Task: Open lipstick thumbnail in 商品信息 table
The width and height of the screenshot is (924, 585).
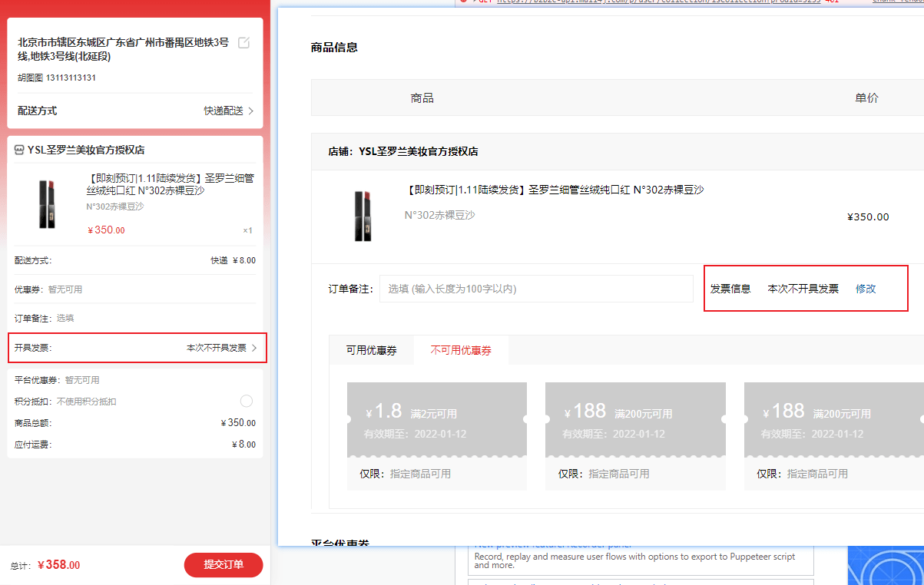Action: 363,216
